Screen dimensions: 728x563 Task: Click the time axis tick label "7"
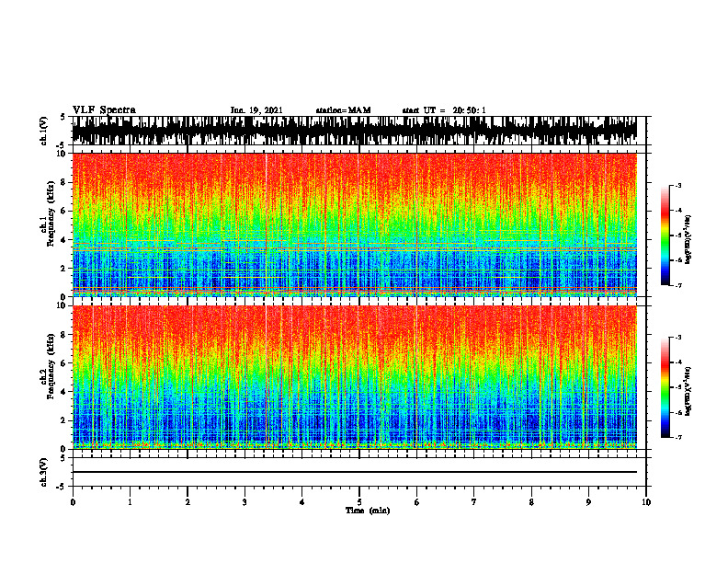(474, 502)
